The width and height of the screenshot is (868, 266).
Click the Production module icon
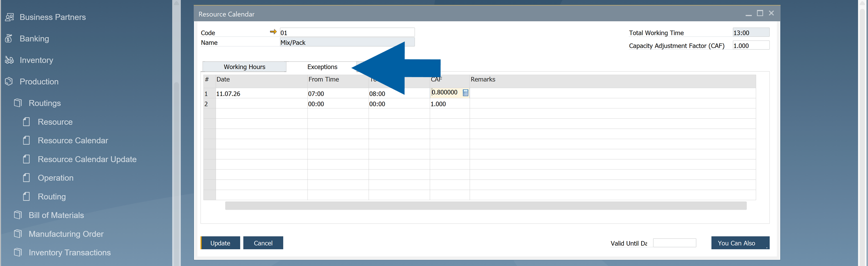(9, 81)
